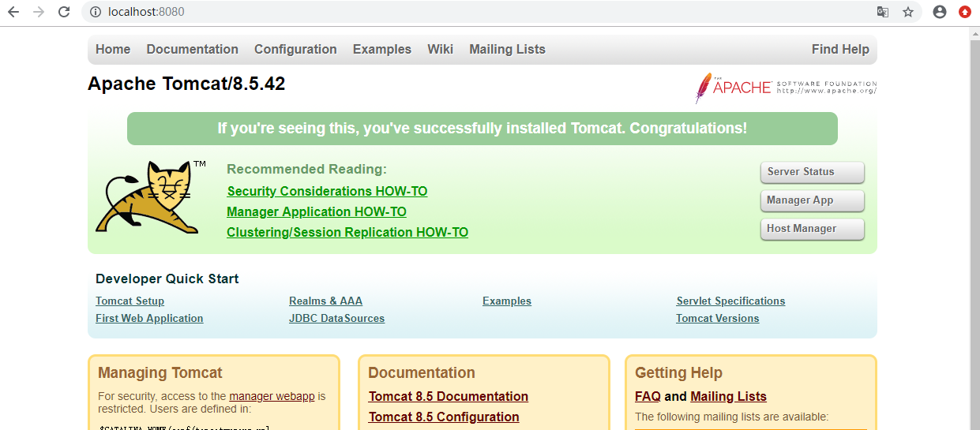Open the First Web Application link
This screenshot has width=980, height=430.
coord(149,318)
